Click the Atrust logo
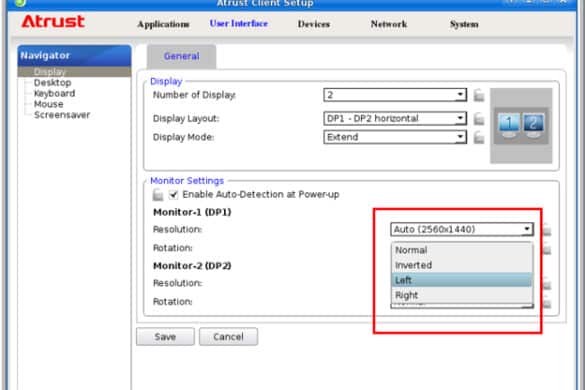The width and height of the screenshot is (585, 390). coord(53,22)
